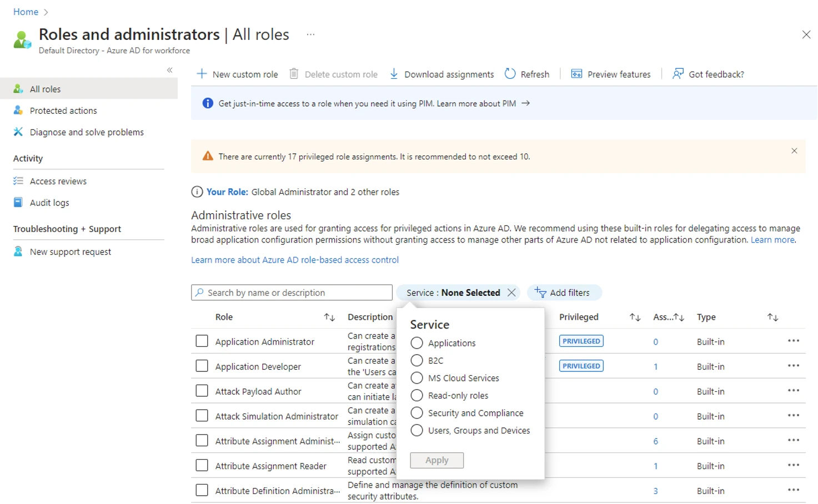The height and width of the screenshot is (504, 818).
Task: Sort table by Assignments column arrows
Action: pos(679,317)
